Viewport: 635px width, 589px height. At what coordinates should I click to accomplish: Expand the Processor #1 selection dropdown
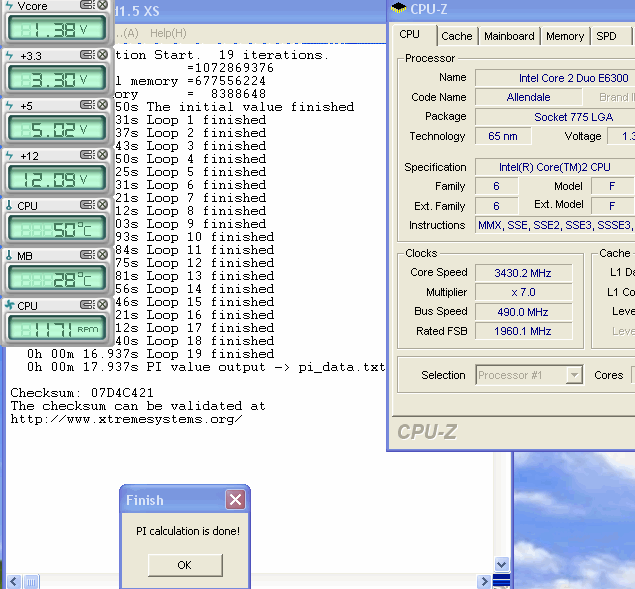tap(574, 375)
